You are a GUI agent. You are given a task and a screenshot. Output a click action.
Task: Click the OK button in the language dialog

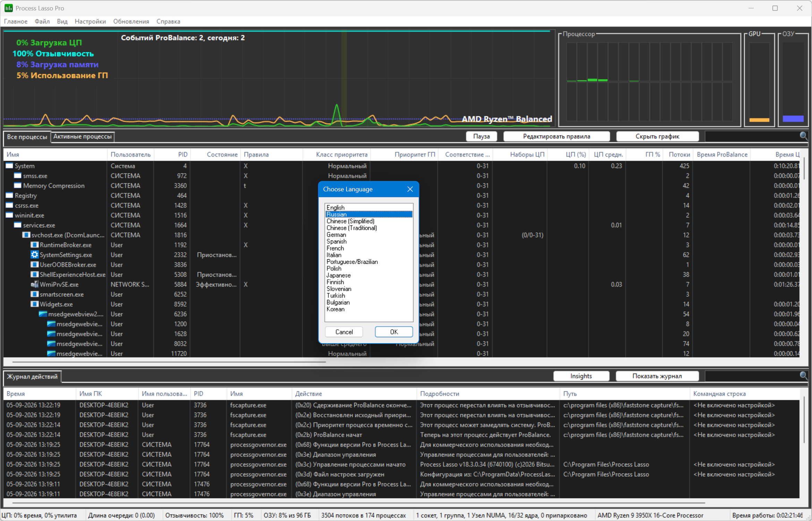[394, 332]
